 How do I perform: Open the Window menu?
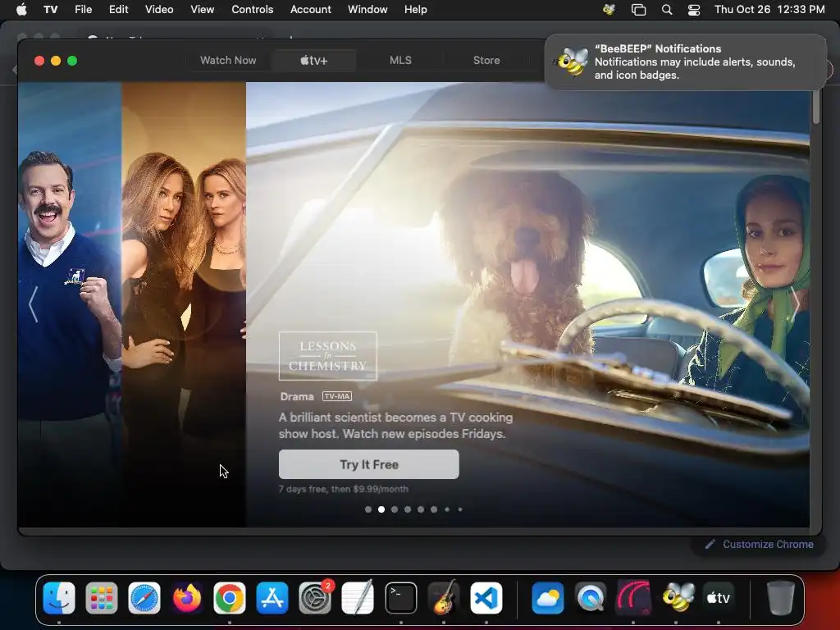[x=367, y=9]
